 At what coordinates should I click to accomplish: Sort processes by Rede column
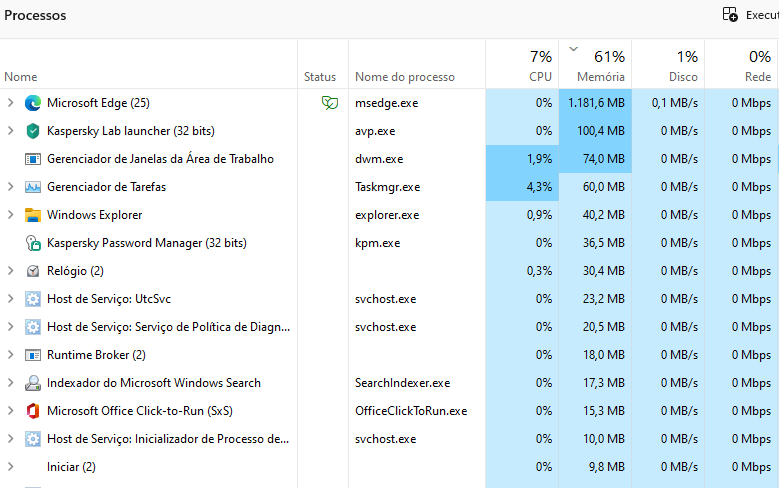741,64
